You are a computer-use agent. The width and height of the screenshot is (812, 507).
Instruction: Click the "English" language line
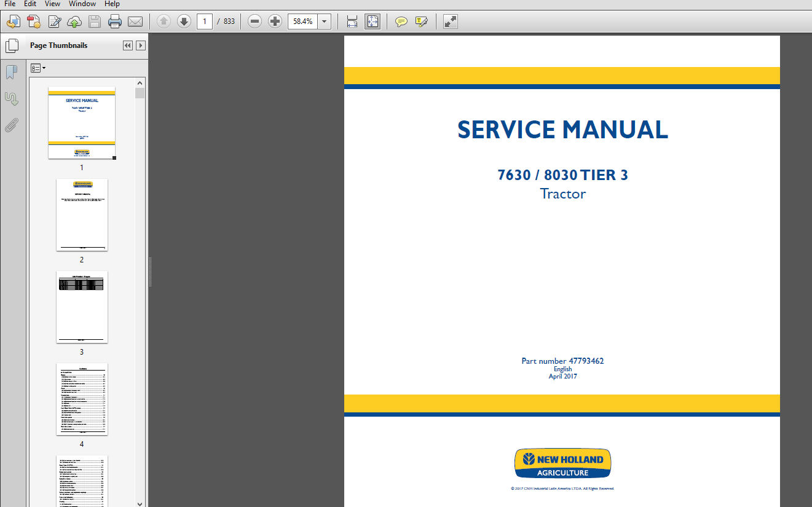562,369
